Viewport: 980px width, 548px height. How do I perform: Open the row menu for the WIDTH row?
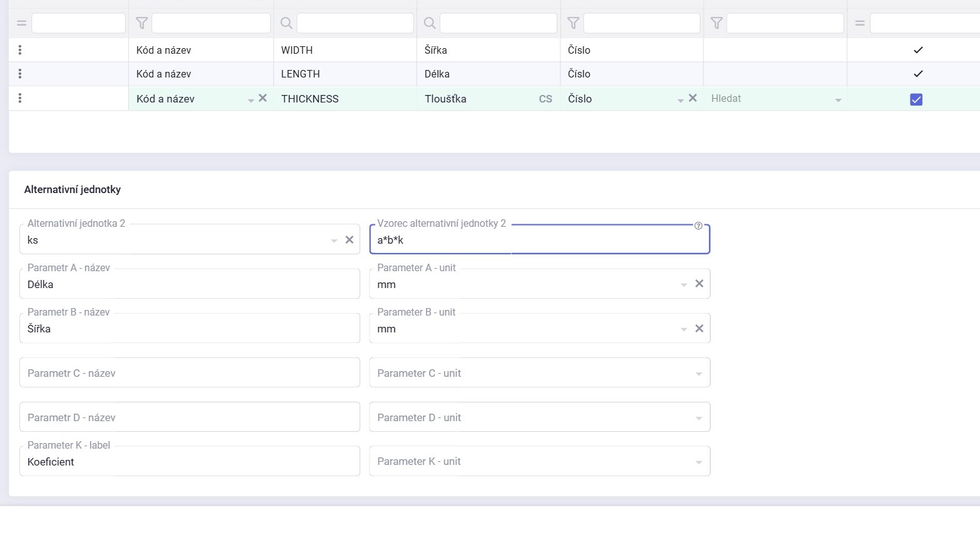(x=20, y=50)
